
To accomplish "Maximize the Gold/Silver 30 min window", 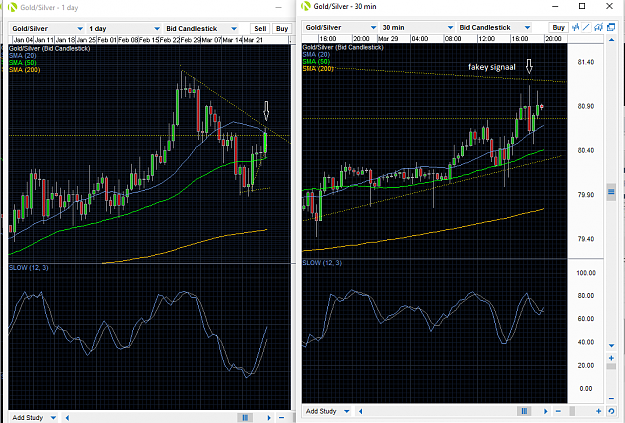I will (x=582, y=6).
